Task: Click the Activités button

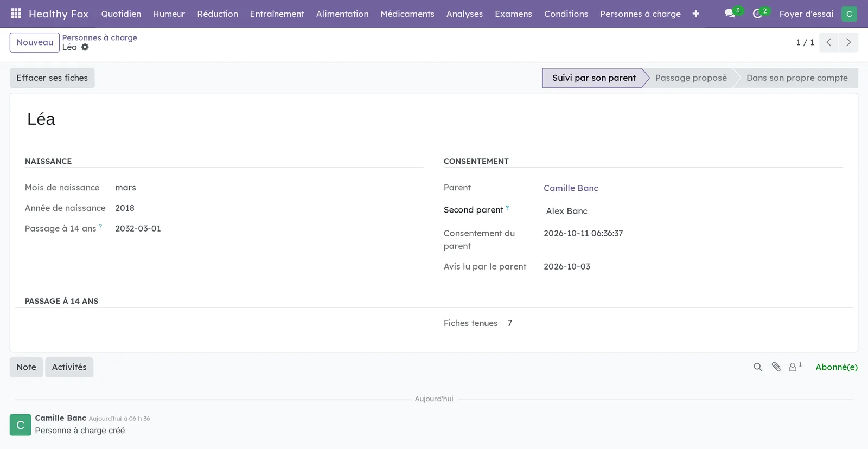Action: pos(69,367)
